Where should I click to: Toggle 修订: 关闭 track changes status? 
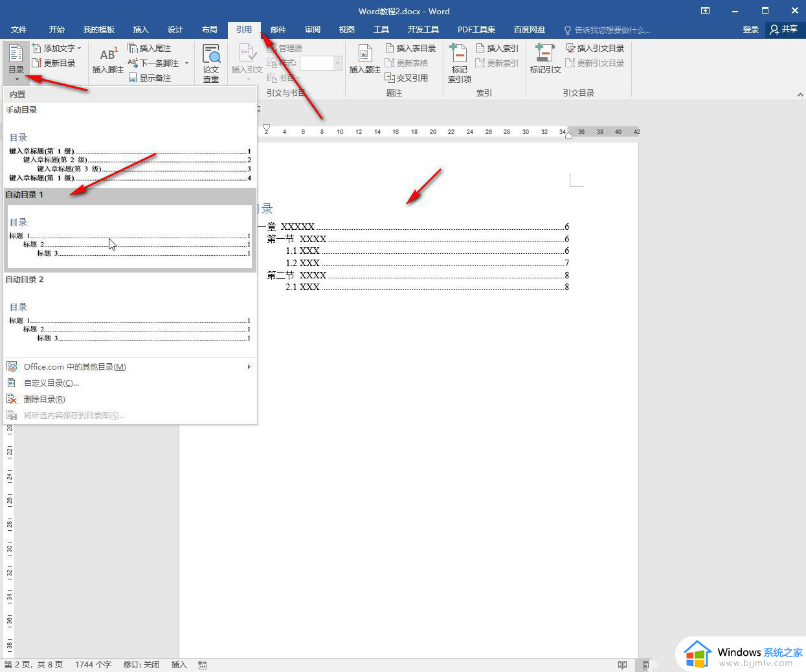[141, 665]
